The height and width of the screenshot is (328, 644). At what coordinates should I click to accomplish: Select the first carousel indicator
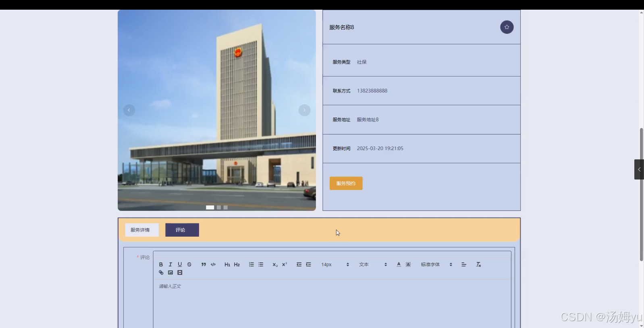coord(210,207)
